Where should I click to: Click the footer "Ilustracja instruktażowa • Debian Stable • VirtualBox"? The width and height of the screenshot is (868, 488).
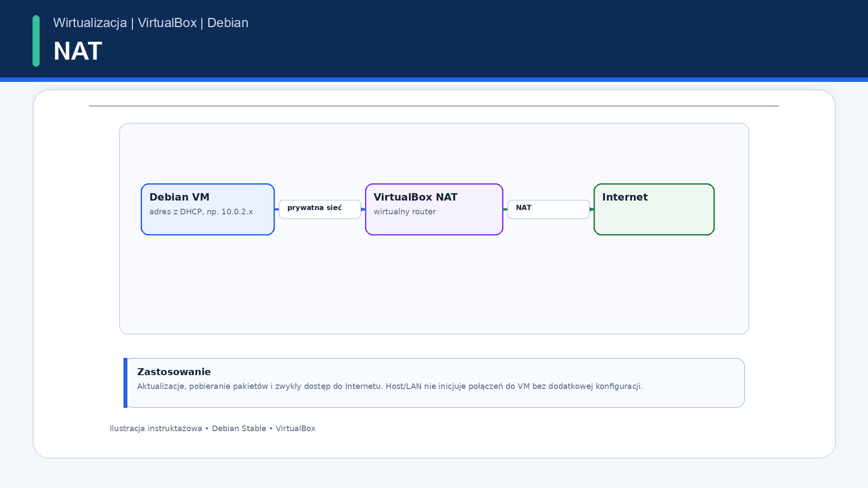pyautogui.click(x=213, y=428)
